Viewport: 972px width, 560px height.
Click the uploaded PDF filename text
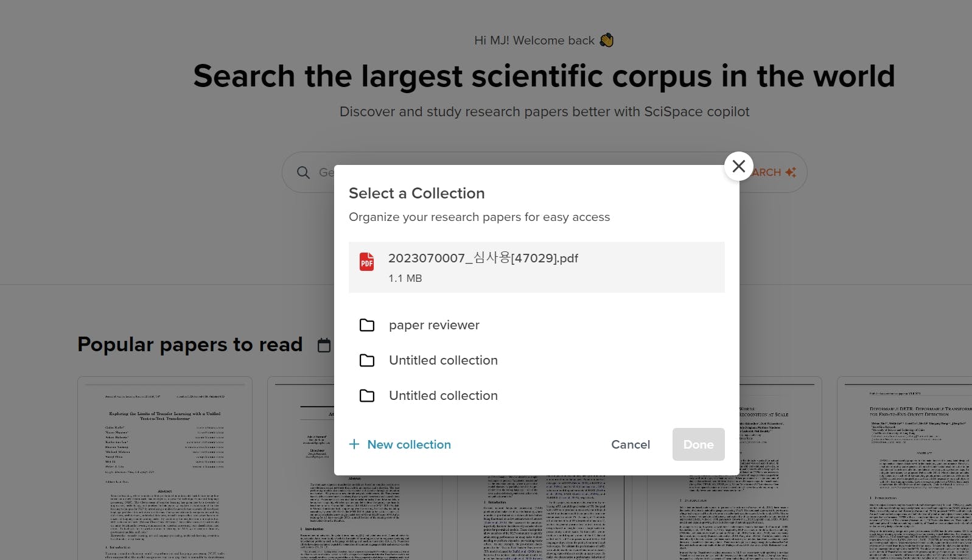click(x=483, y=258)
